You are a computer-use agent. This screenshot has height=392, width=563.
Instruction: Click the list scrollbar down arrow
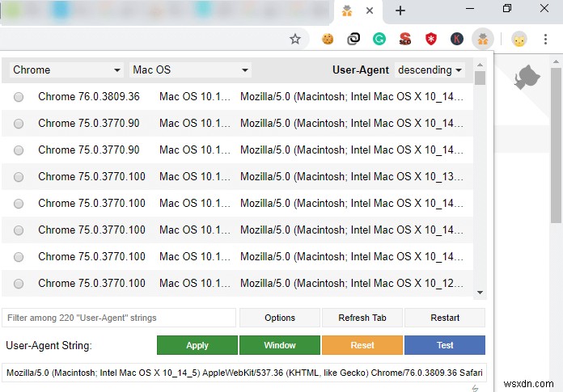pos(480,293)
